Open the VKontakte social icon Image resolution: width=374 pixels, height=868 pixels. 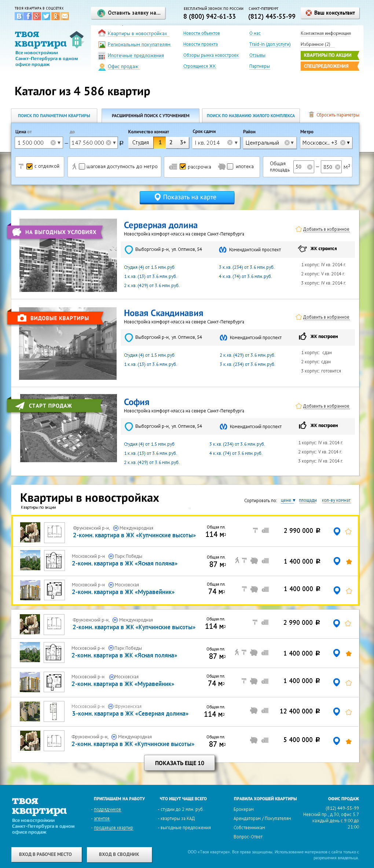pyautogui.click(x=19, y=16)
